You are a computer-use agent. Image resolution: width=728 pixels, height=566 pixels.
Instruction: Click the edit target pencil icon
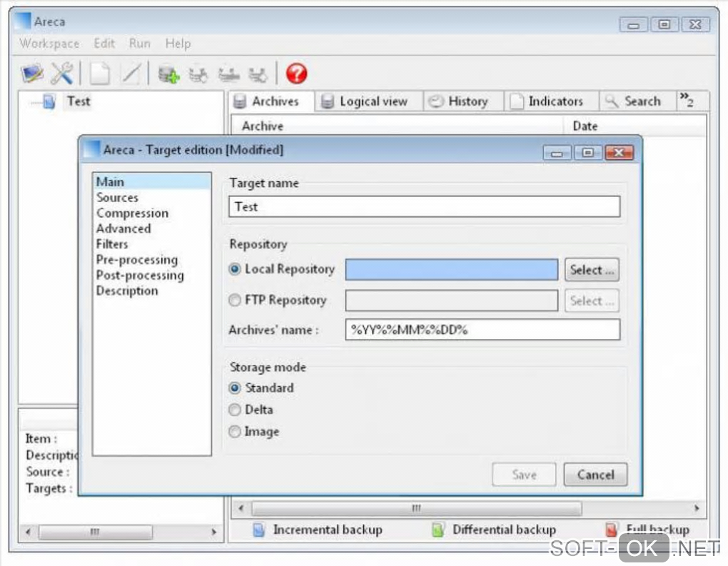pos(131,74)
